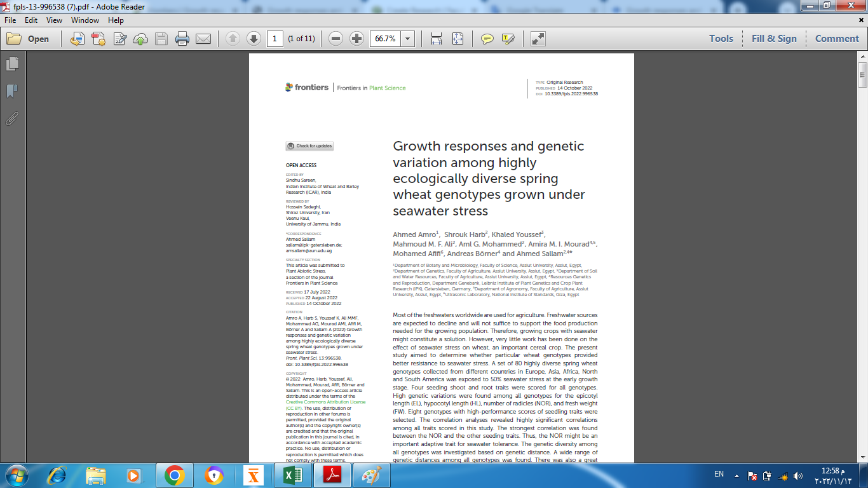
Task: Open the zoom percentage dropdown
Action: (x=407, y=38)
